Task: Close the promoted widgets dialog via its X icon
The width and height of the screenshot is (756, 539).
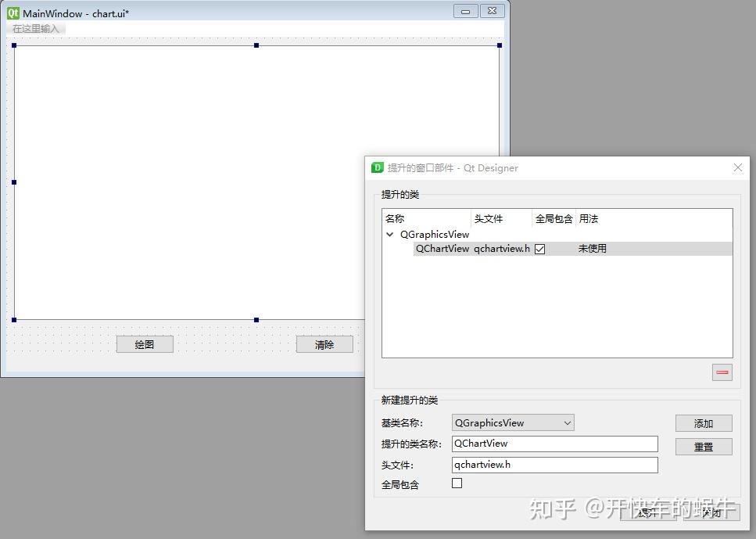Action: pyautogui.click(x=737, y=167)
